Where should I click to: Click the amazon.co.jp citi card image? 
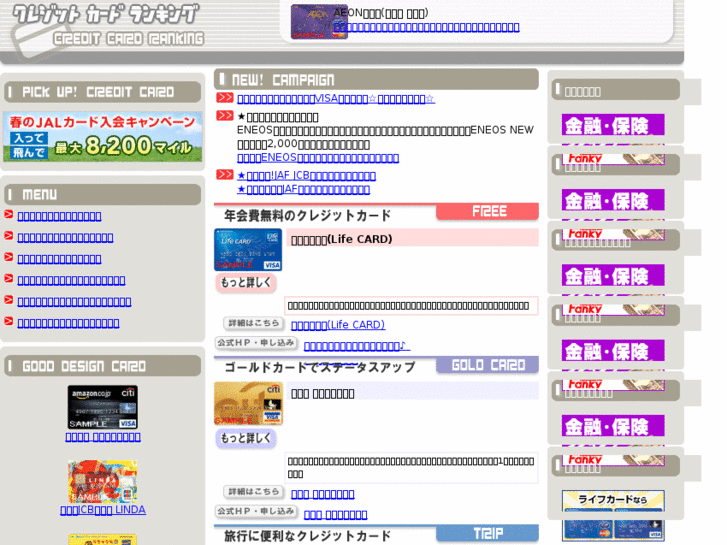click(102, 407)
